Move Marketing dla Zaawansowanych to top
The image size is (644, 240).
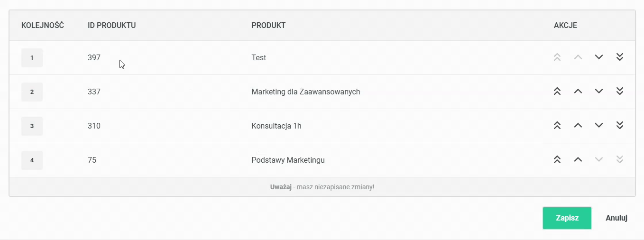click(x=557, y=91)
